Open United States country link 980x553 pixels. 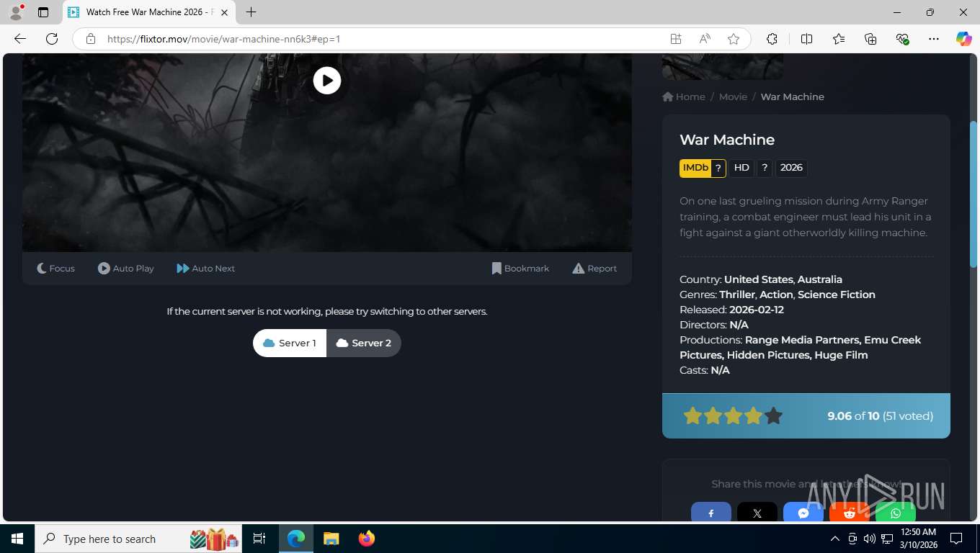tap(759, 279)
